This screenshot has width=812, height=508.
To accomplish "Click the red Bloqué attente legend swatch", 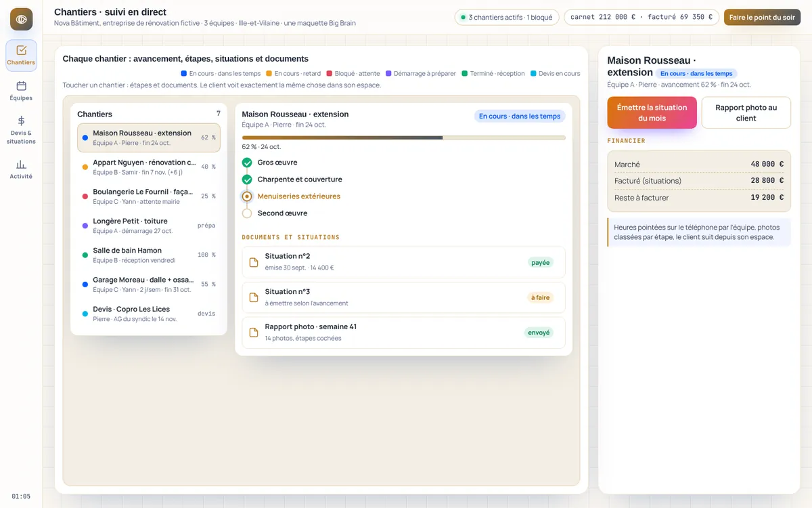I will click(x=330, y=73).
